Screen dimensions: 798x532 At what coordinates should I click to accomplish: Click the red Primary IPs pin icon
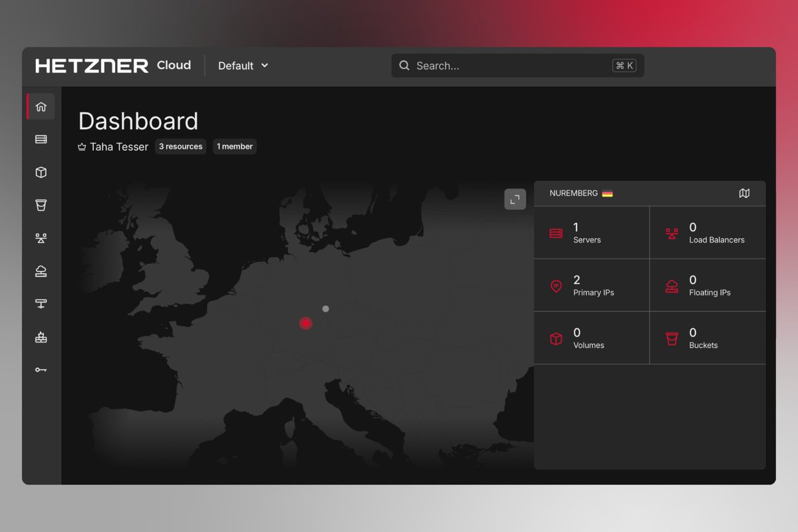556,286
